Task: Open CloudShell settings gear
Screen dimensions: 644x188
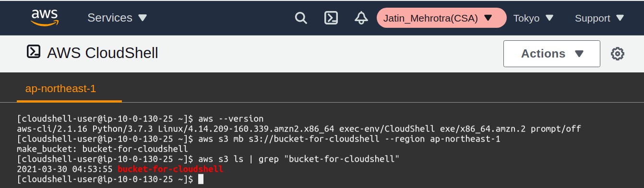Action: (x=617, y=54)
